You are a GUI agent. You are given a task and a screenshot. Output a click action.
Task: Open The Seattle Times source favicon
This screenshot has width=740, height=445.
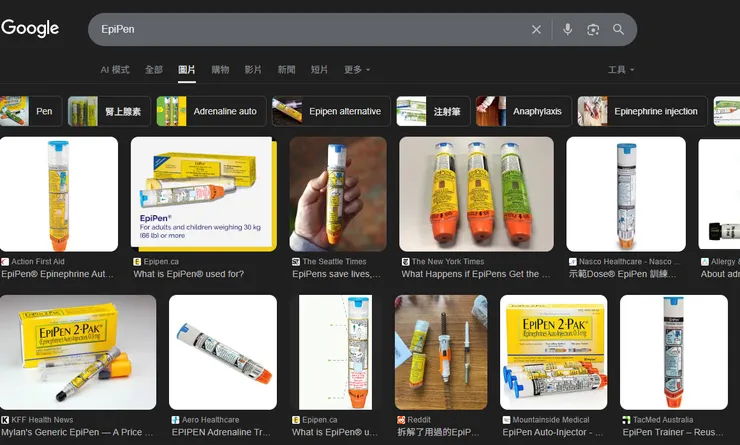pos(296,261)
